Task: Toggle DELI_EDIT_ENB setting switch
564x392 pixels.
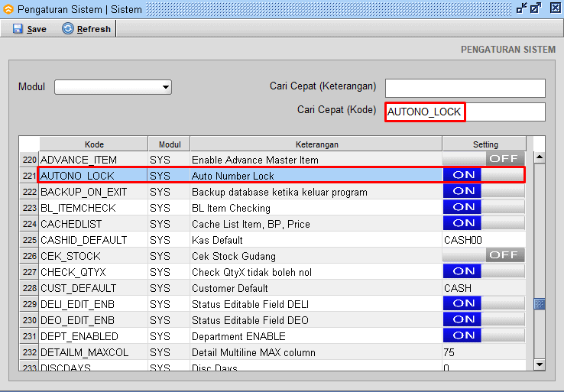Action: point(484,303)
